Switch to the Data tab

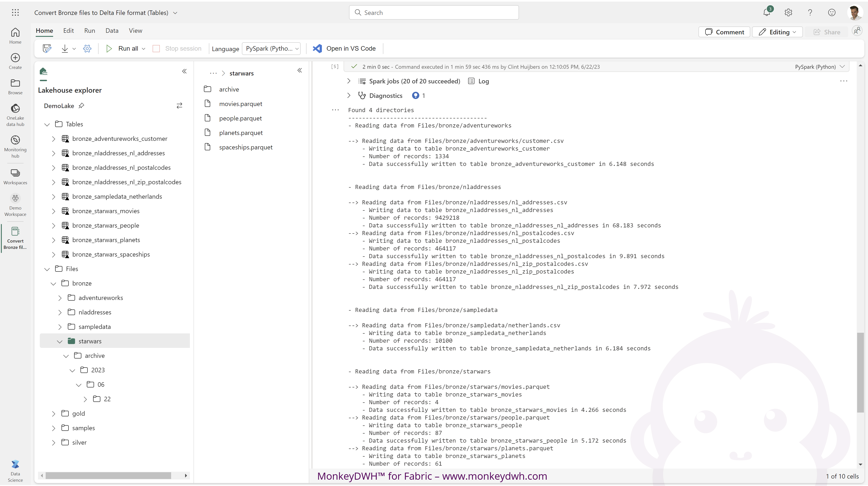coord(112,31)
